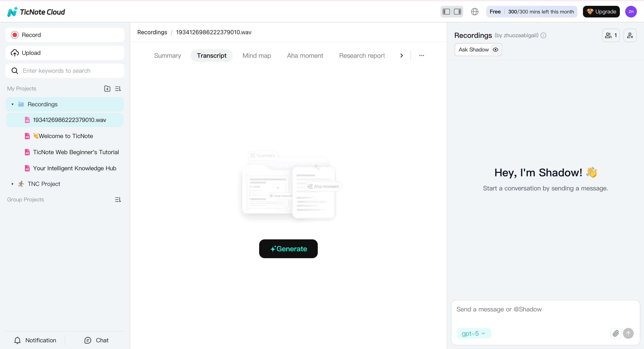644x349 pixels.
Task: Click the Upgrade button
Action: click(x=601, y=11)
